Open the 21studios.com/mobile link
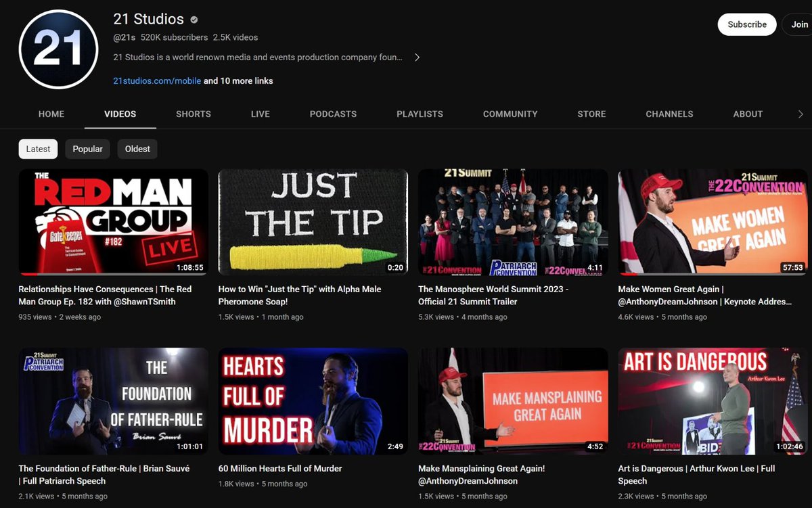812x508 pixels. tap(157, 80)
